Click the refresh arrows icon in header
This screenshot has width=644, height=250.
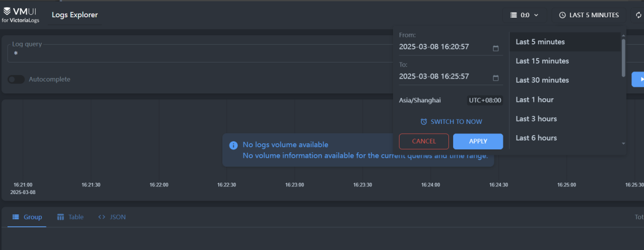(639, 15)
